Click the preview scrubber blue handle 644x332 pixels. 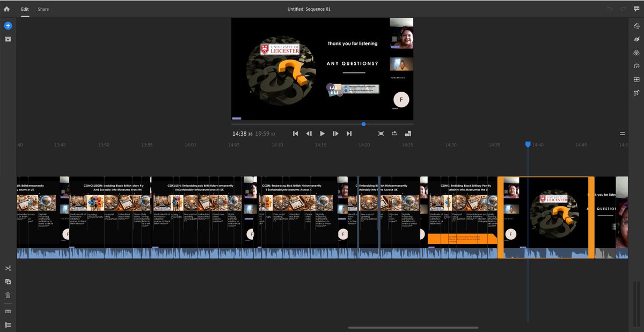point(363,124)
